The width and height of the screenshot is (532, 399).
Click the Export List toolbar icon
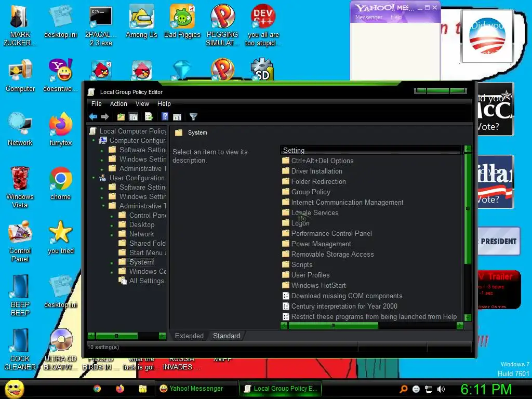149,117
